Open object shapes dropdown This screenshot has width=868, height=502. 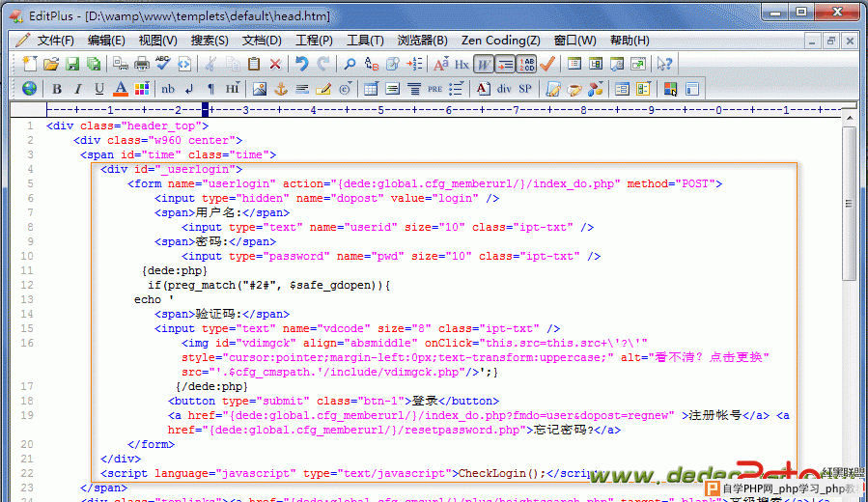(x=595, y=89)
